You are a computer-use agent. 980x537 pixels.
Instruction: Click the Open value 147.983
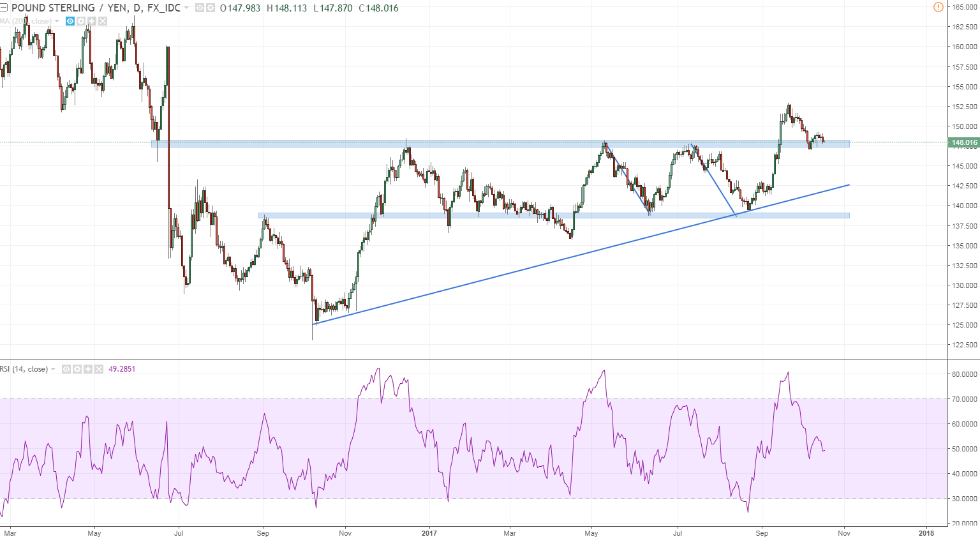[244, 8]
